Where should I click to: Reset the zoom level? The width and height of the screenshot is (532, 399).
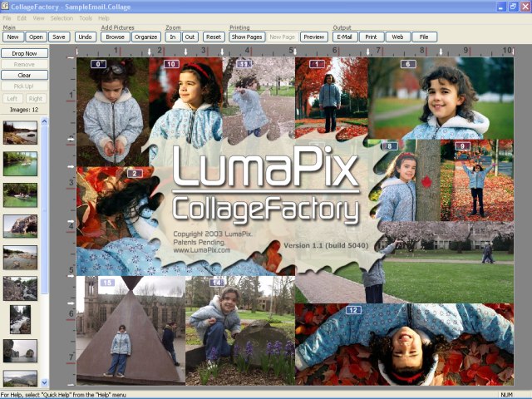[214, 37]
